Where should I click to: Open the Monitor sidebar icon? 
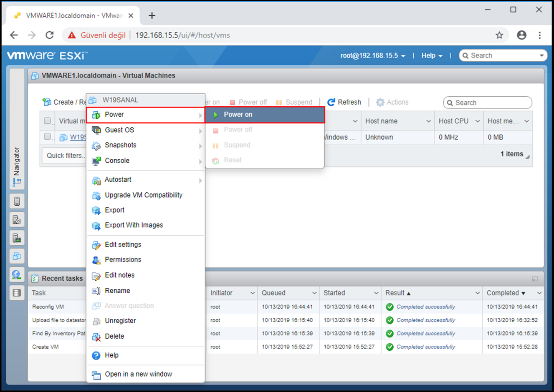[17, 238]
